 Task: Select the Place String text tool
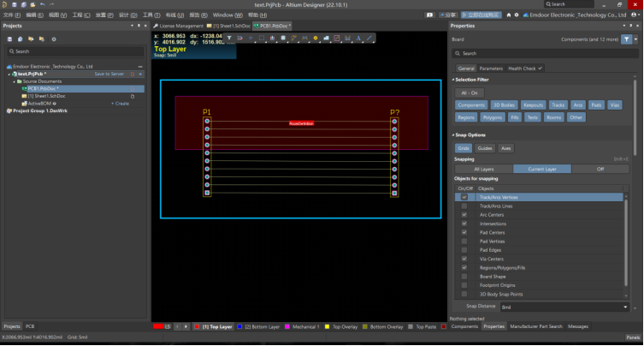359,39
